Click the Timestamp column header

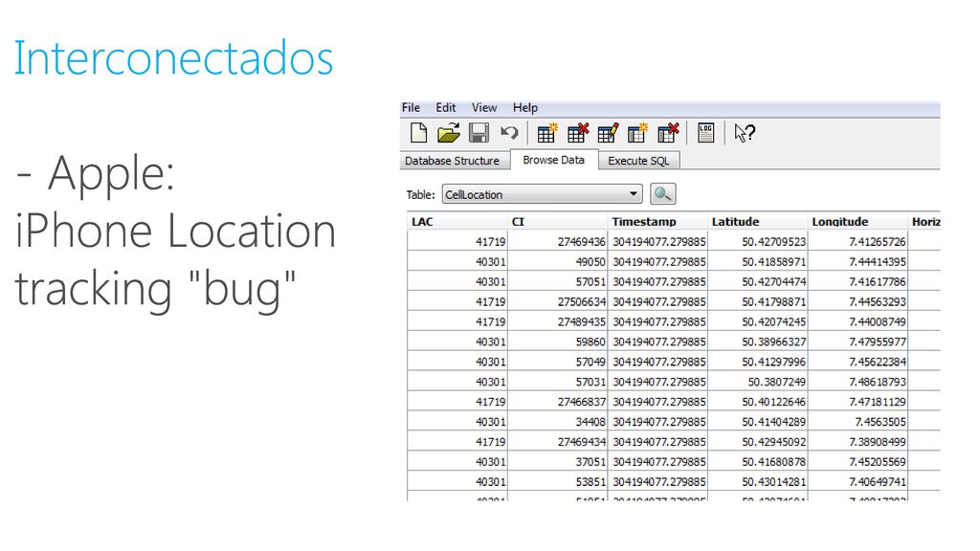[x=657, y=221]
